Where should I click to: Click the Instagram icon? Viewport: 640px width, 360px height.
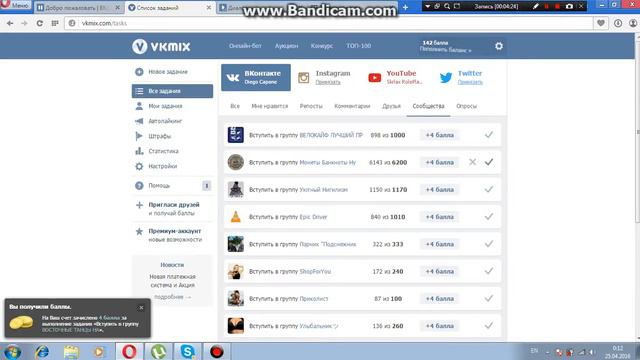click(303, 78)
